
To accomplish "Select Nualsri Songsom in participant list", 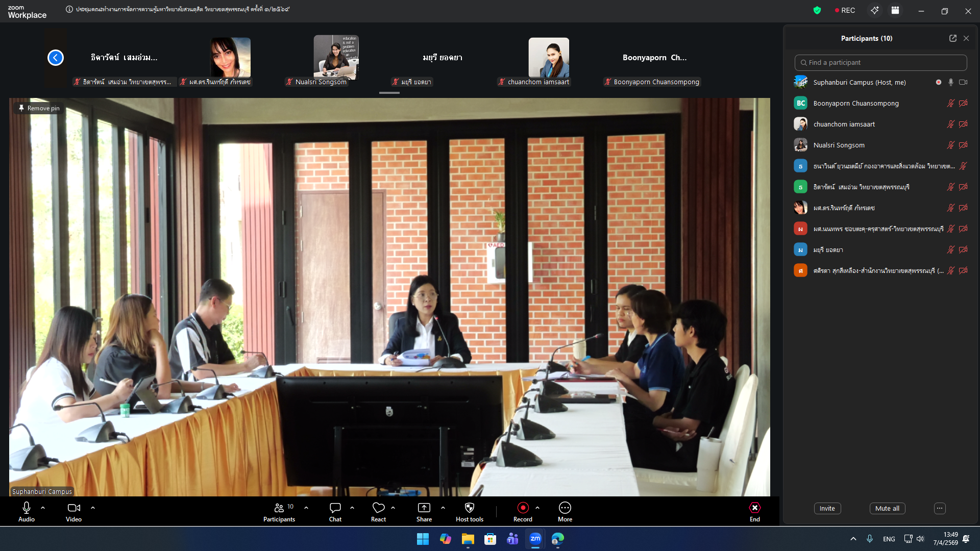I will pyautogui.click(x=839, y=145).
